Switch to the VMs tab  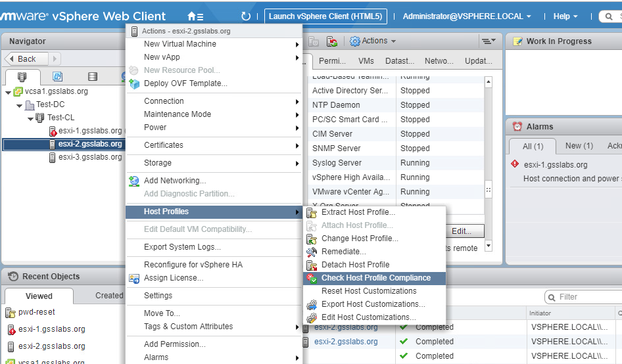point(366,61)
